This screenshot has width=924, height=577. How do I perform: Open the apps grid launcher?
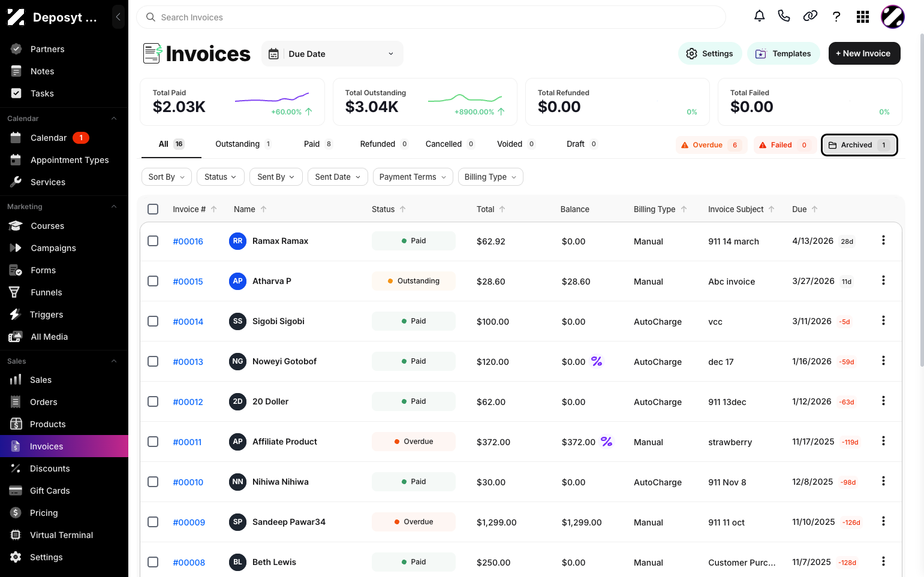pyautogui.click(x=863, y=17)
